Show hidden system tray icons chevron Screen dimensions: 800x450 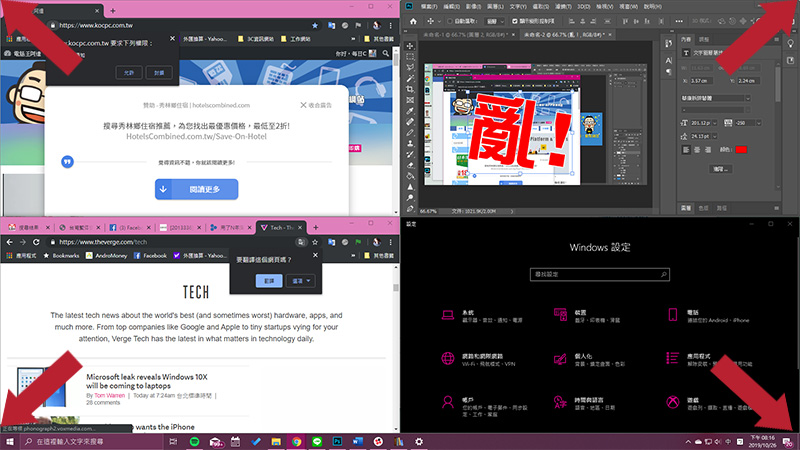[x=688, y=442]
